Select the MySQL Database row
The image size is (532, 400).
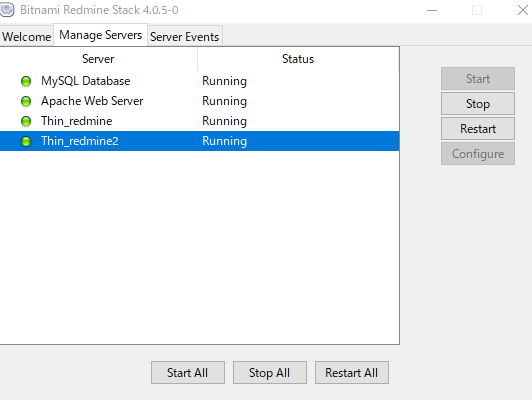coord(200,81)
